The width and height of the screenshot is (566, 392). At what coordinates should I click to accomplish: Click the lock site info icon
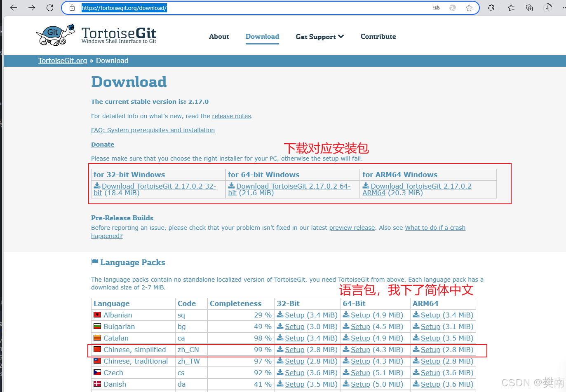pyautogui.click(x=72, y=8)
